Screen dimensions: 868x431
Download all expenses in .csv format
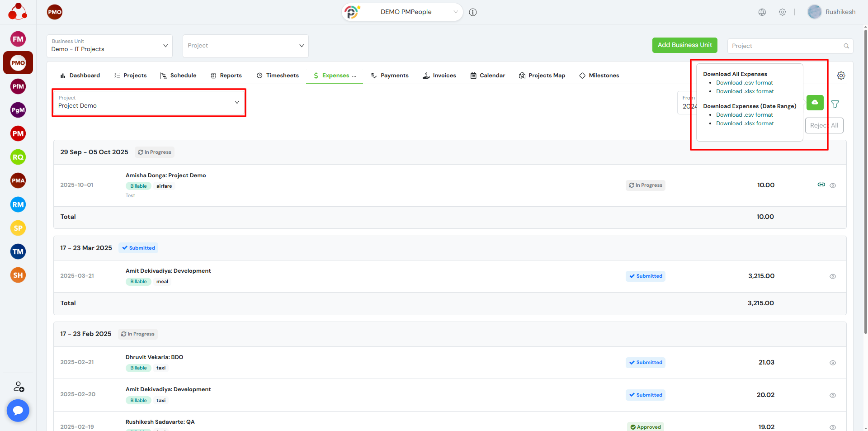pos(744,83)
